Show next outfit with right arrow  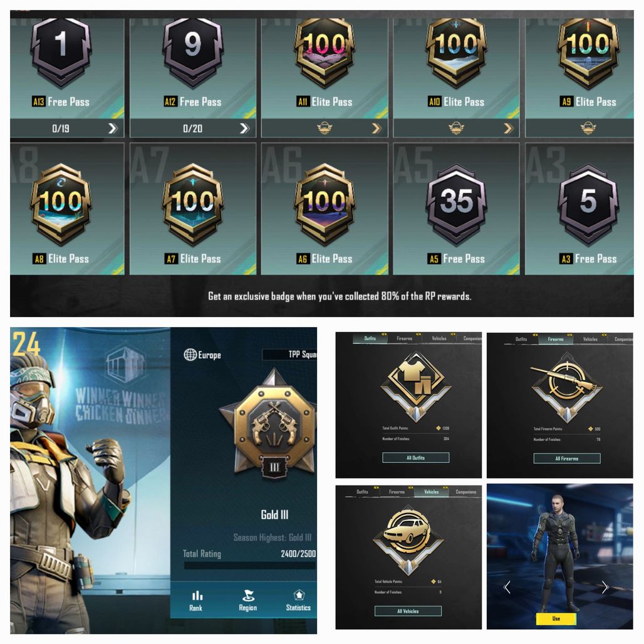[x=605, y=588]
